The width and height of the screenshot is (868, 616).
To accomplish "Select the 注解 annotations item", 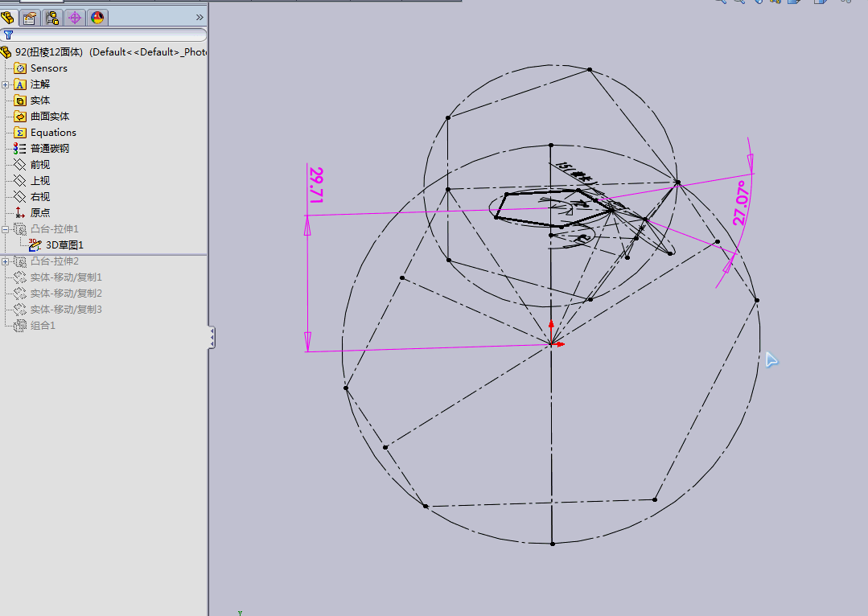I will [x=40, y=84].
